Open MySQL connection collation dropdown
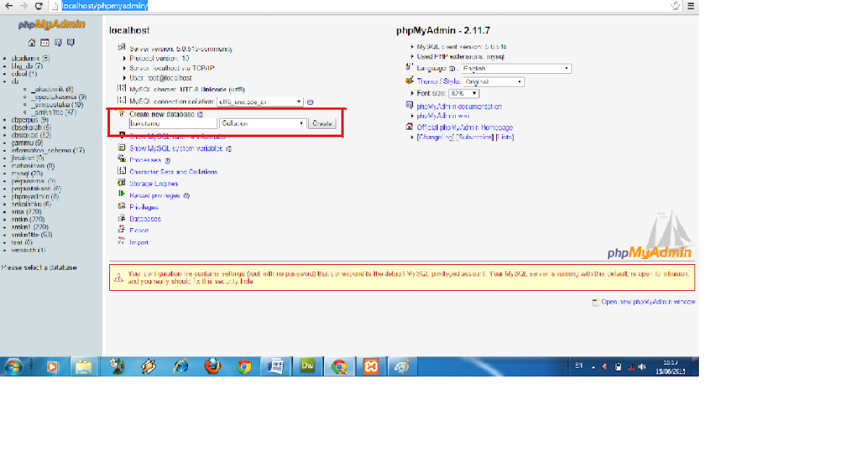Viewport: 868px width, 456px height. pos(260,102)
